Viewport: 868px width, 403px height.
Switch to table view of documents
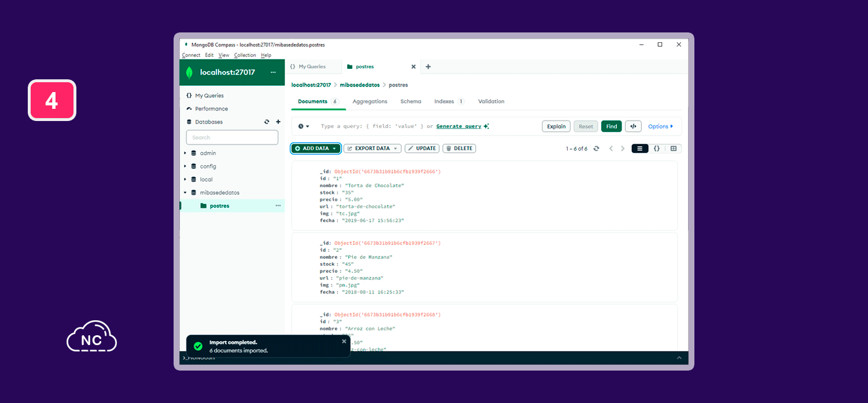point(674,149)
